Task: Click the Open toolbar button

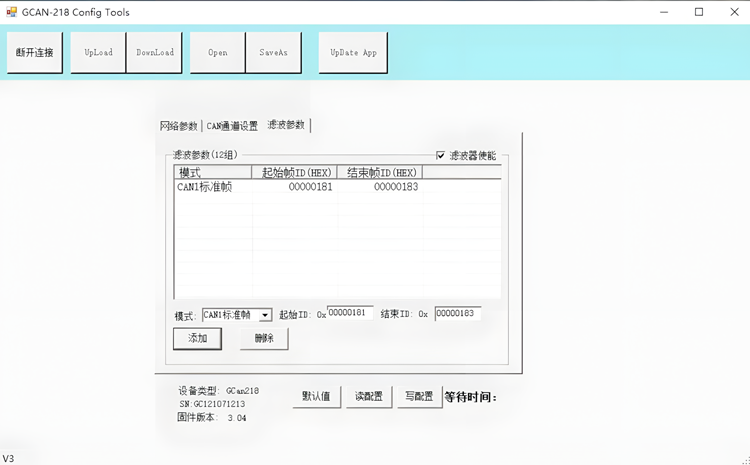Action: (217, 53)
